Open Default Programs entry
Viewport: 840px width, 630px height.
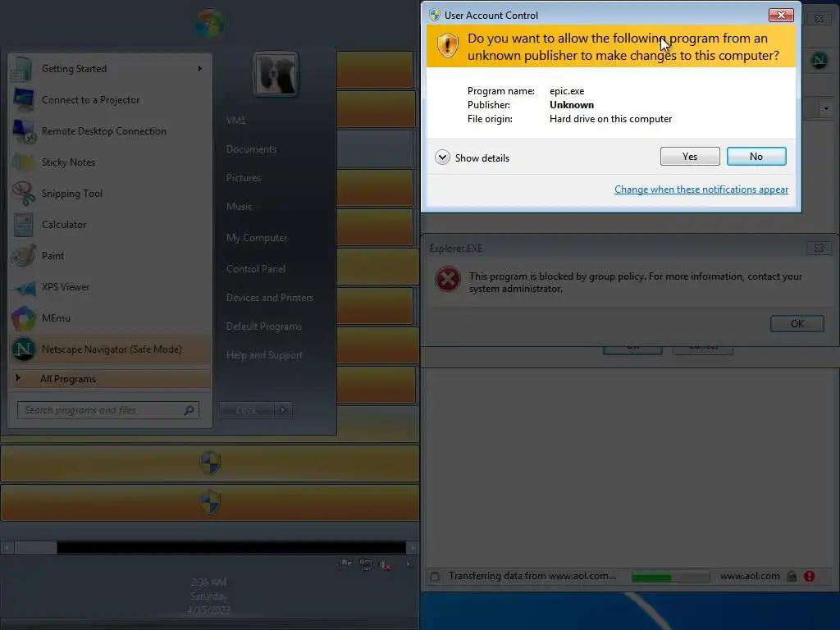263,326
